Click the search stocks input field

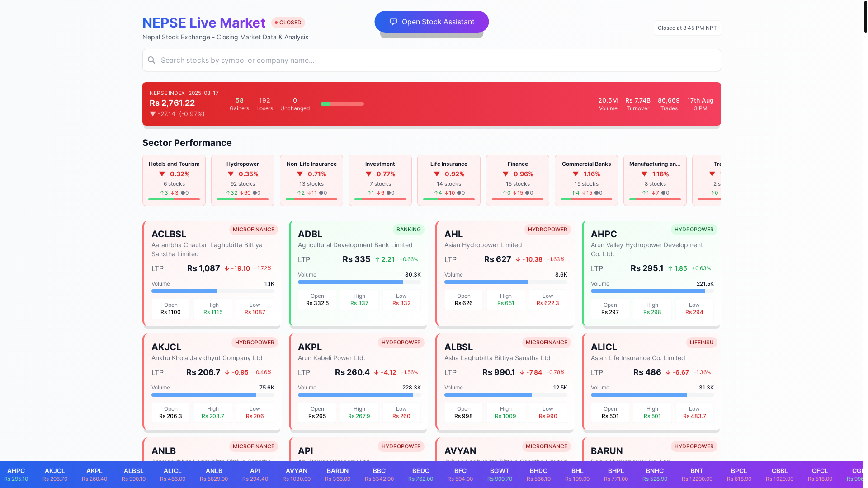[431, 60]
